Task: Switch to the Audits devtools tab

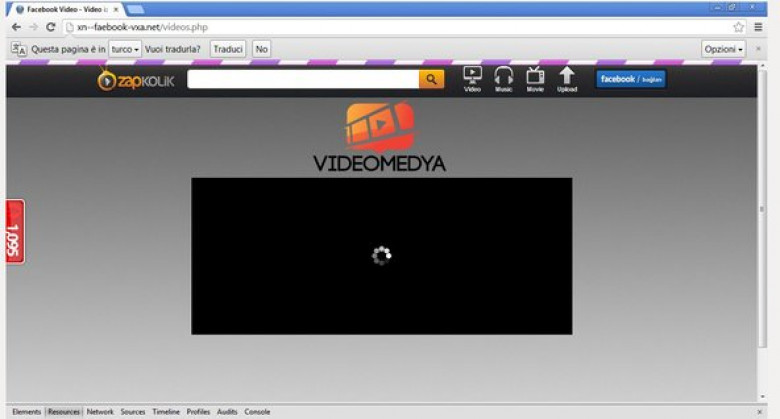Action: 227,412
